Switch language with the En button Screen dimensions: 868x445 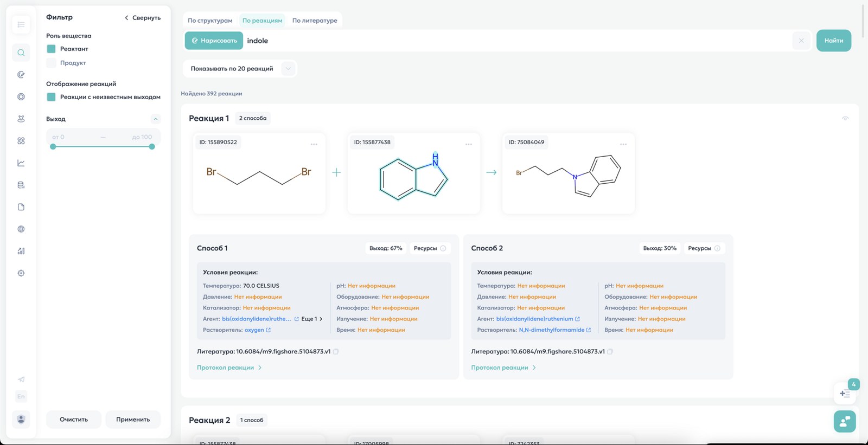point(21,396)
